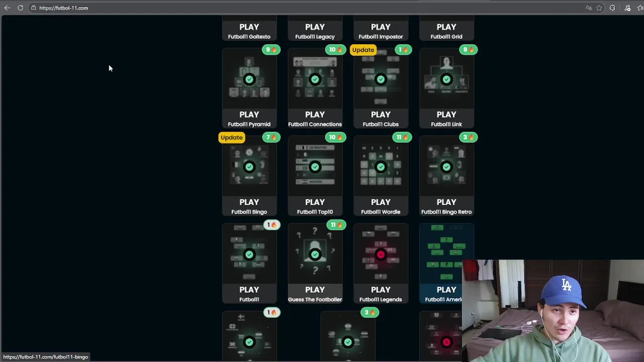
Task: Click streak badge 3 on Bingo Retro
Action: (468, 137)
